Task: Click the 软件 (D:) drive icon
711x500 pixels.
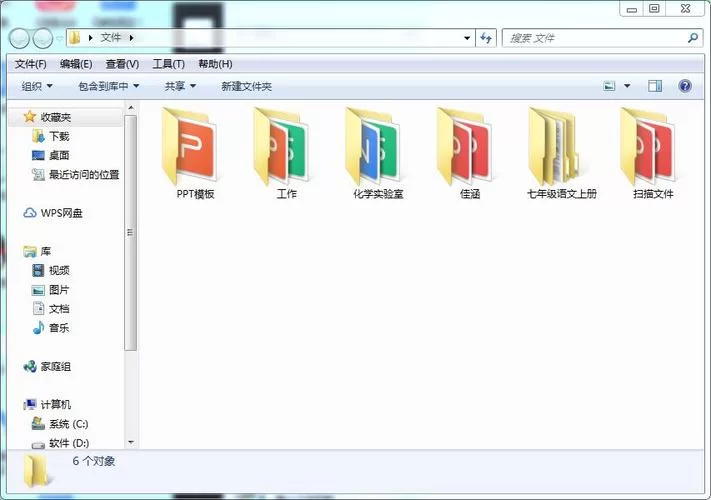Action: click(x=39, y=444)
